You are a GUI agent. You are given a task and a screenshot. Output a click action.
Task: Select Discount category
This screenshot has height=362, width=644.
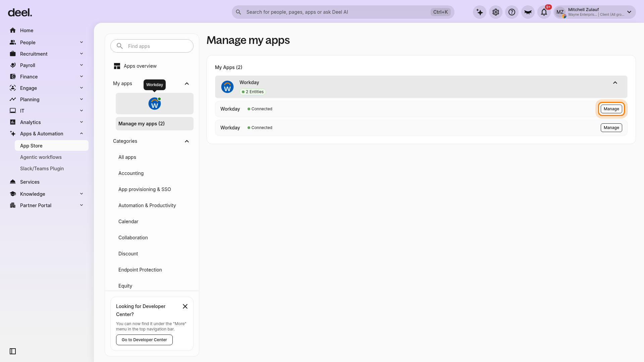tap(128, 254)
